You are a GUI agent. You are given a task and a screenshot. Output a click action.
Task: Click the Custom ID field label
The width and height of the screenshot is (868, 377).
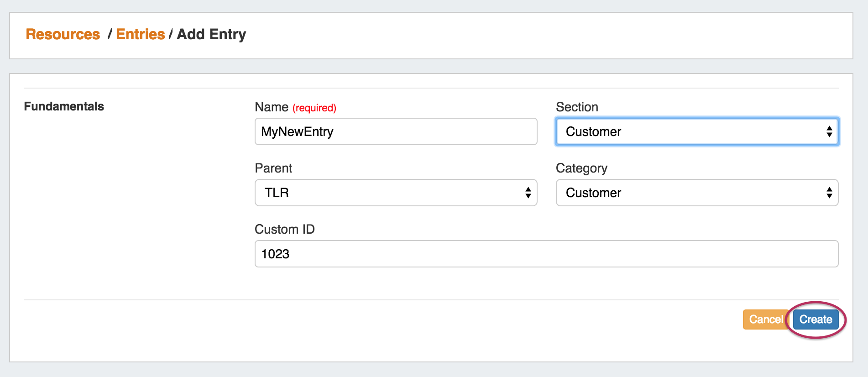pyautogui.click(x=285, y=229)
